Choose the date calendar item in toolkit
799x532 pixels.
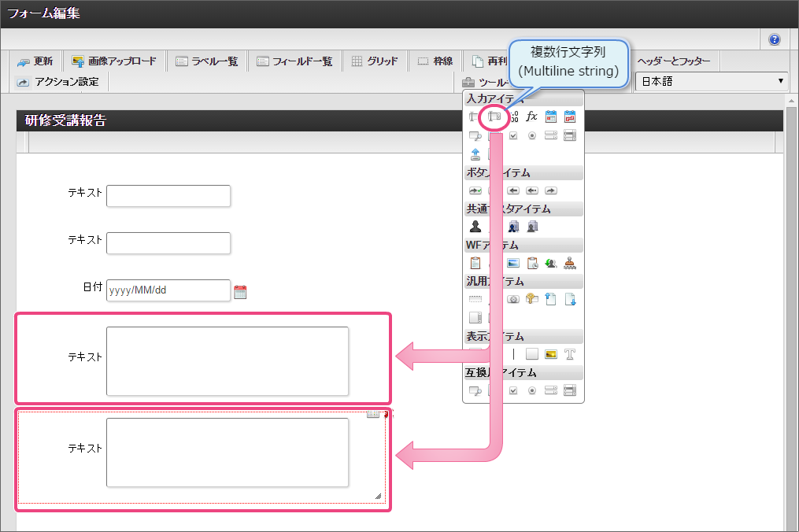551,116
